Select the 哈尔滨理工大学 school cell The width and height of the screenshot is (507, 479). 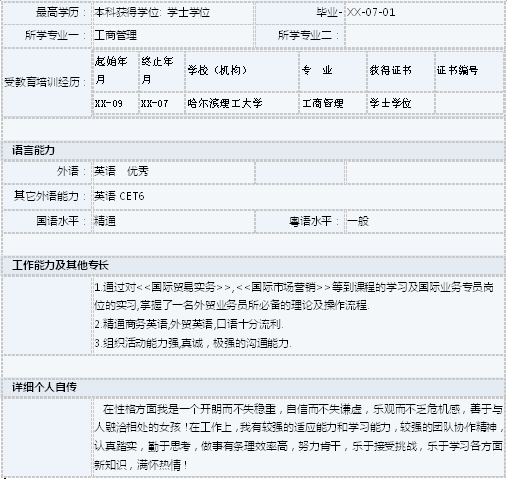coord(242,103)
